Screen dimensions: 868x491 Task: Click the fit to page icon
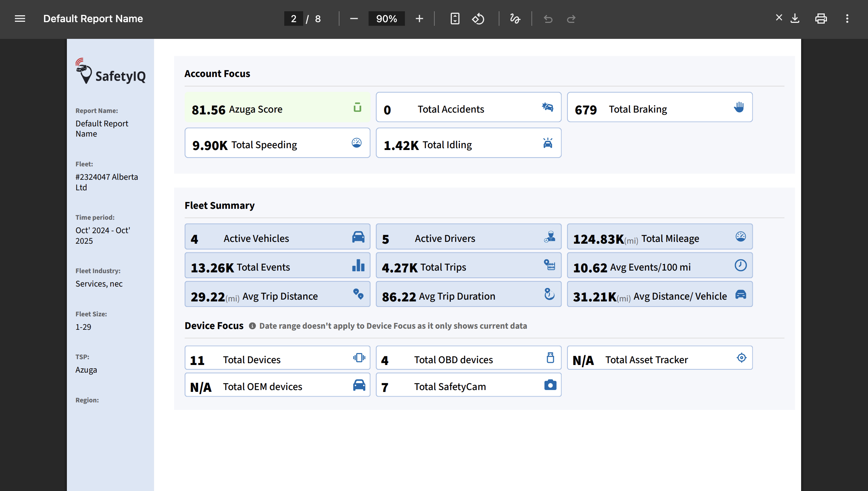(x=455, y=19)
